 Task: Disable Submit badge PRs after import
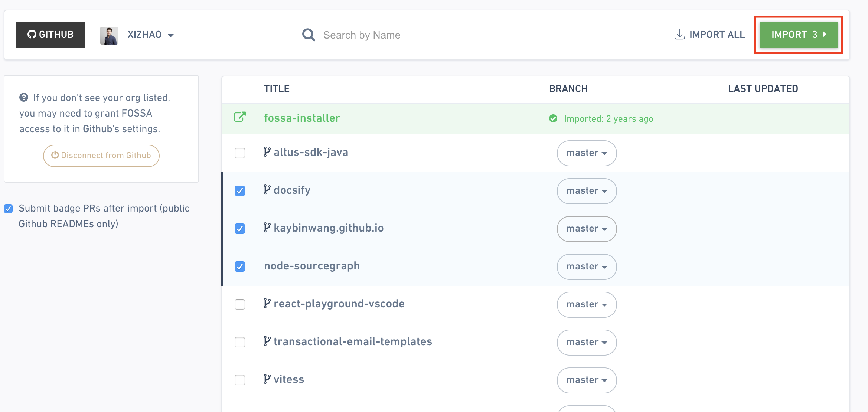(8, 209)
